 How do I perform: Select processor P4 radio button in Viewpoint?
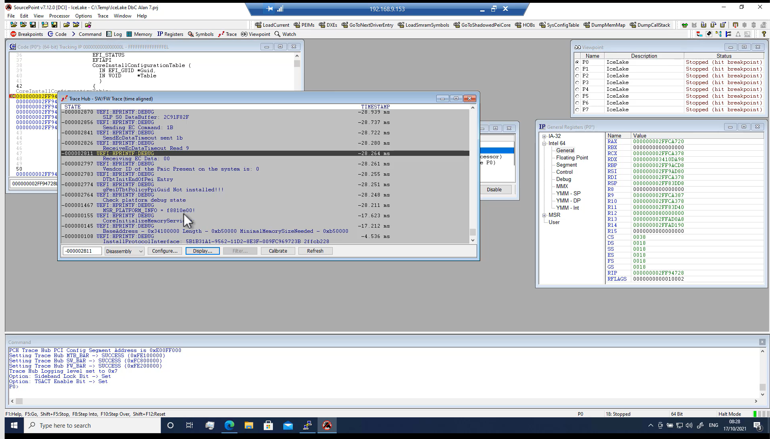pos(577,89)
